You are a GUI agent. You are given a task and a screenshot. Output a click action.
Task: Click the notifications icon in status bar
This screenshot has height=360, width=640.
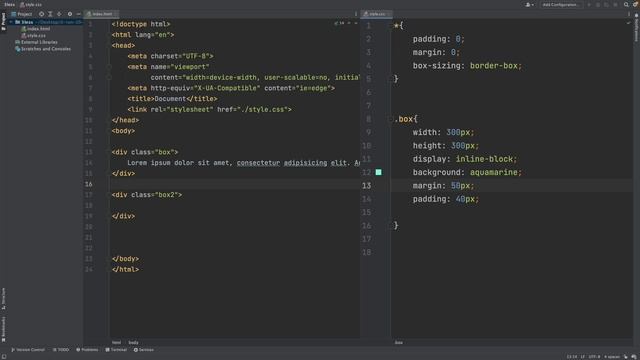634,357
